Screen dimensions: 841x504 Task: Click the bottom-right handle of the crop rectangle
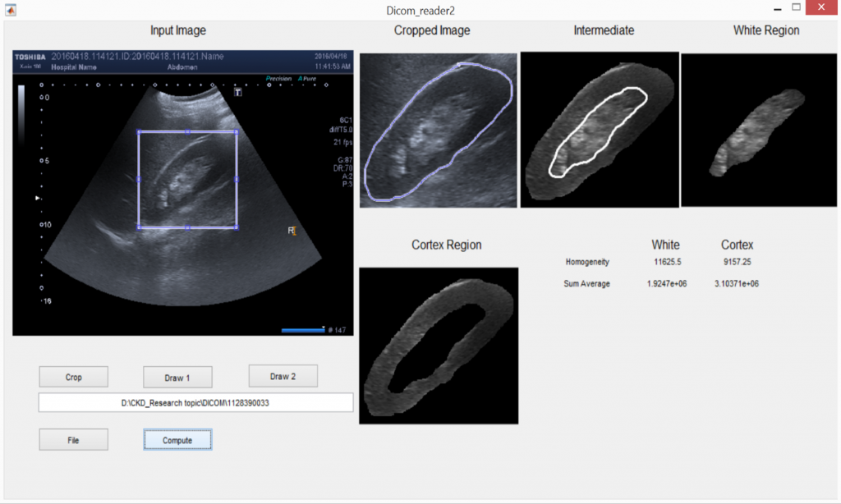point(237,227)
